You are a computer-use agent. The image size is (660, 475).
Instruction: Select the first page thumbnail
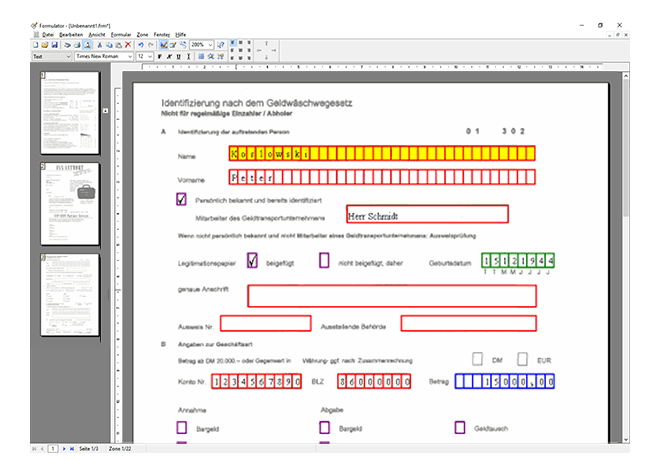[70, 112]
